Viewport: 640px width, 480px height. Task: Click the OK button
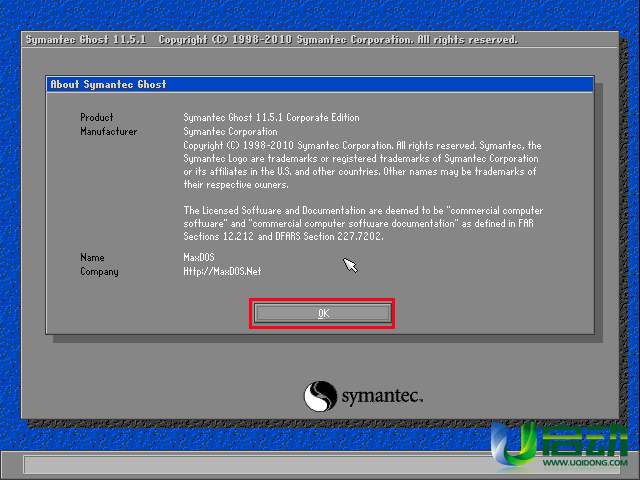tap(322, 313)
